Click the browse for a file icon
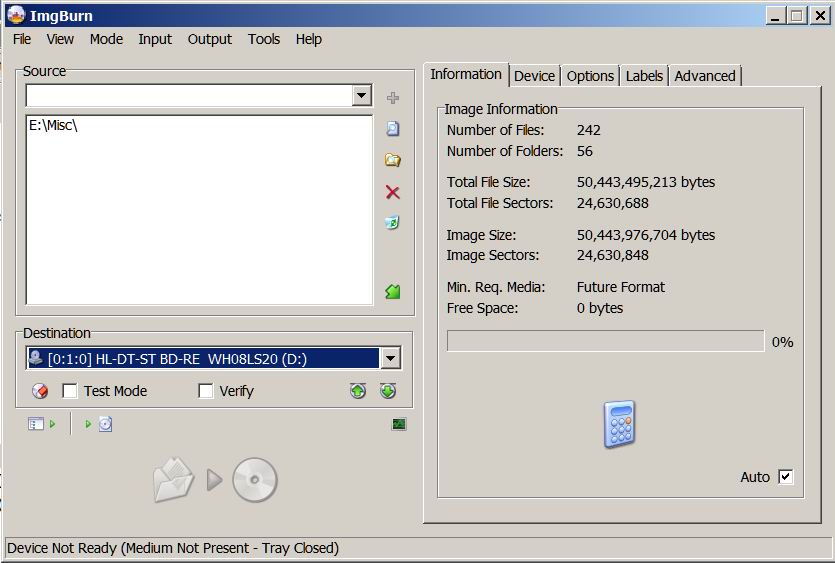The width and height of the screenshot is (835, 563). pyautogui.click(x=392, y=129)
